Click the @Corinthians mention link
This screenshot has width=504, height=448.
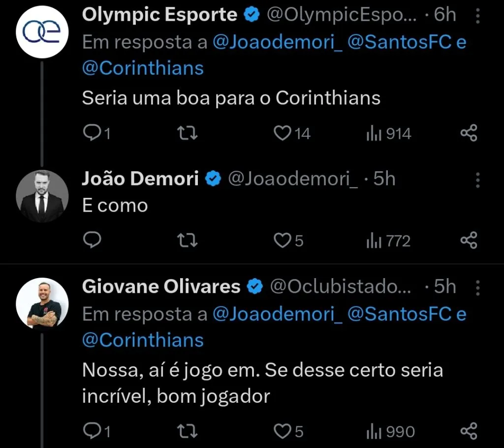point(142,67)
